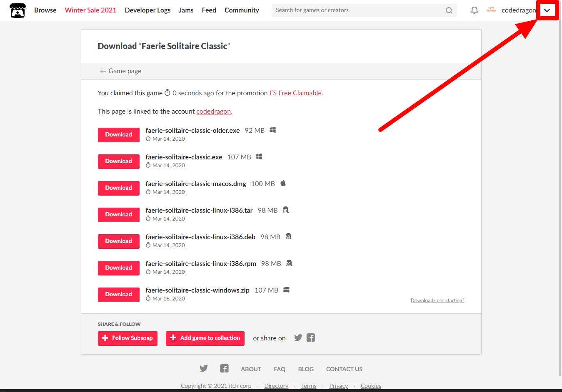This screenshot has width=562, height=392.
Task: Go back to Game page
Action: tap(121, 71)
